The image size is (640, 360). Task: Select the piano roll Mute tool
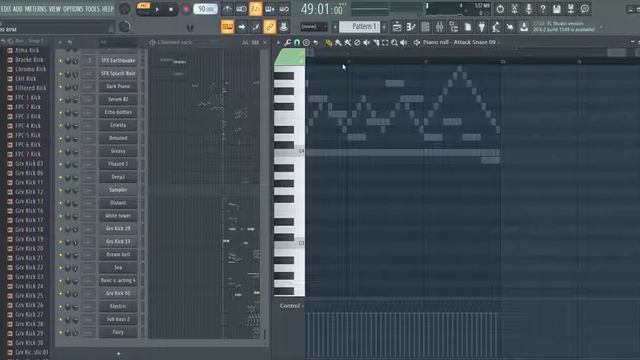[367, 42]
